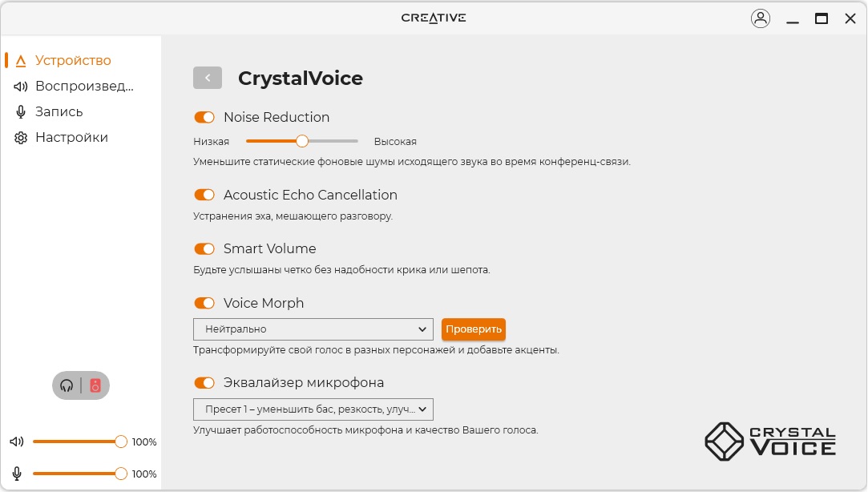Switch output to headphones icon
Screen dimensions: 868x492
tap(67, 385)
